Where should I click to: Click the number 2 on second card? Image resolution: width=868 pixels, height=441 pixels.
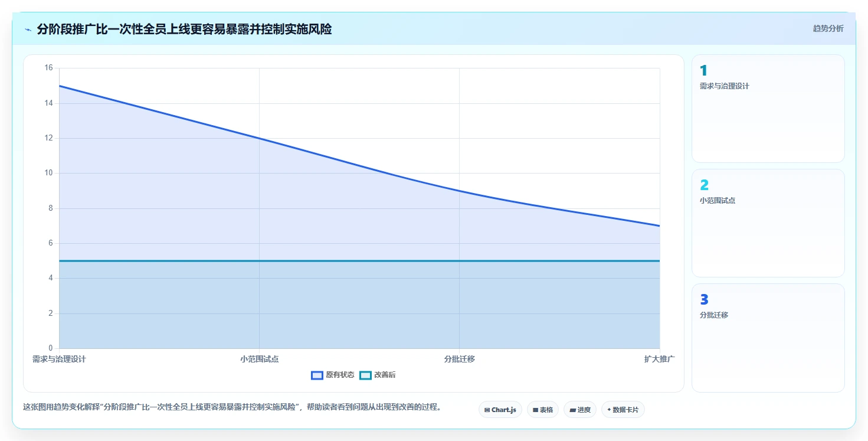click(x=704, y=185)
